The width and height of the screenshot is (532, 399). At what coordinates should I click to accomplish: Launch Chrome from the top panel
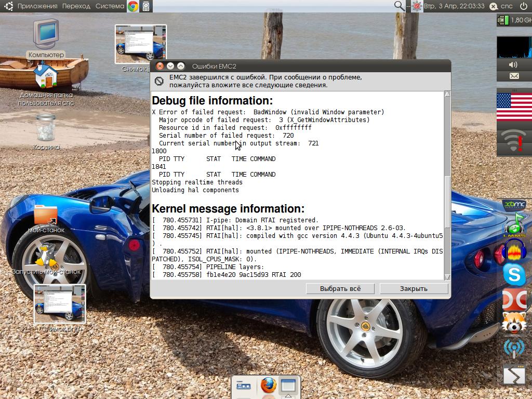click(133, 6)
